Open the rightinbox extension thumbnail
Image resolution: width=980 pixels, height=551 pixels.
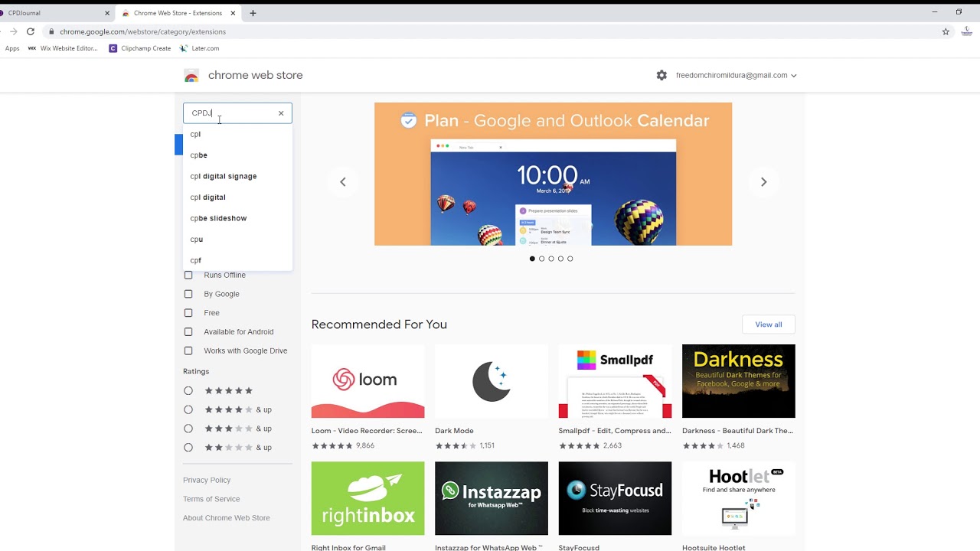click(367, 498)
